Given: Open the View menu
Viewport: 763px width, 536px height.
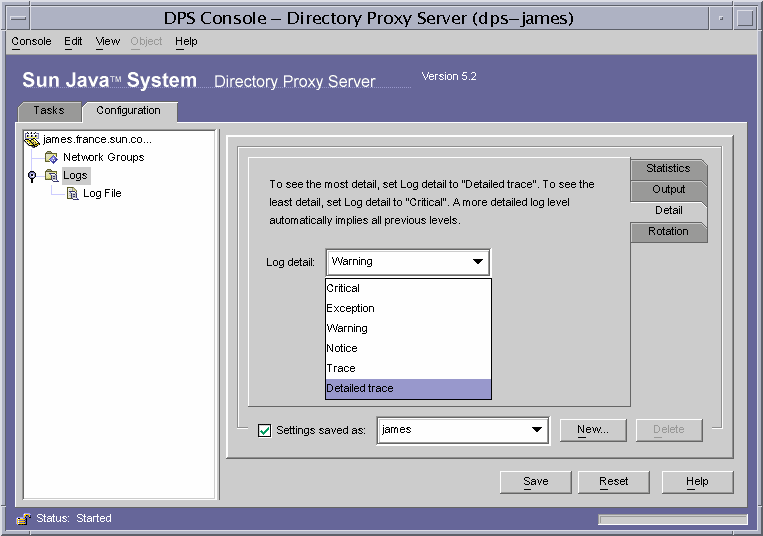Looking at the screenshot, I should (x=108, y=41).
